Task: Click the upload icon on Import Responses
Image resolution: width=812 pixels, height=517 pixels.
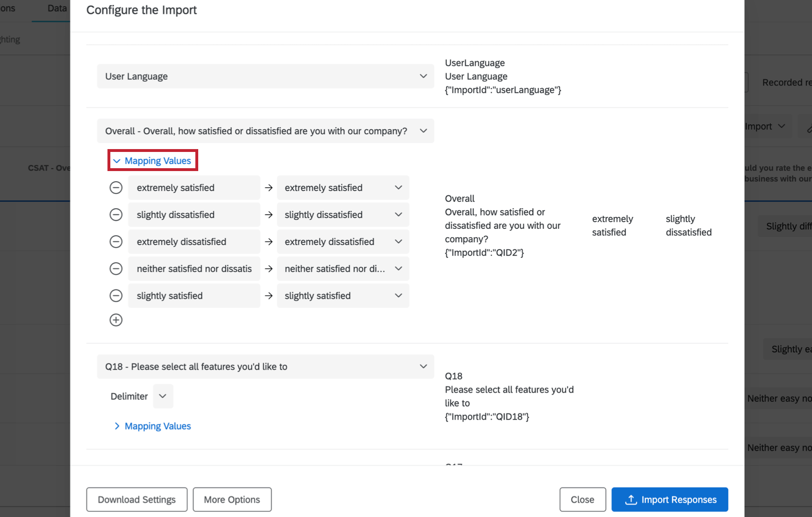Action: pyautogui.click(x=630, y=499)
